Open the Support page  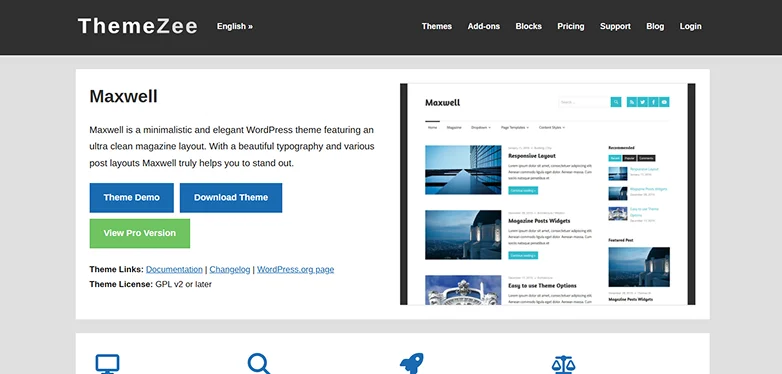(615, 26)
